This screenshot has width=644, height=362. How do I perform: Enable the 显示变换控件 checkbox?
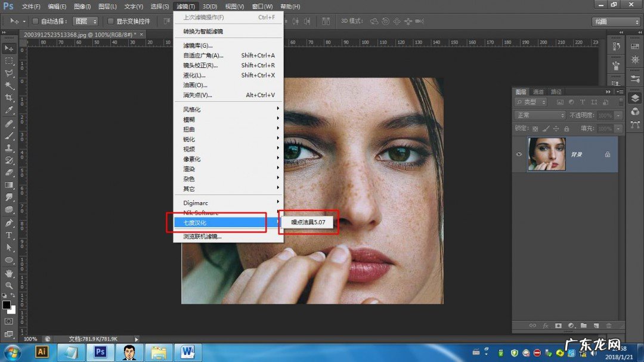pos(102,21)
